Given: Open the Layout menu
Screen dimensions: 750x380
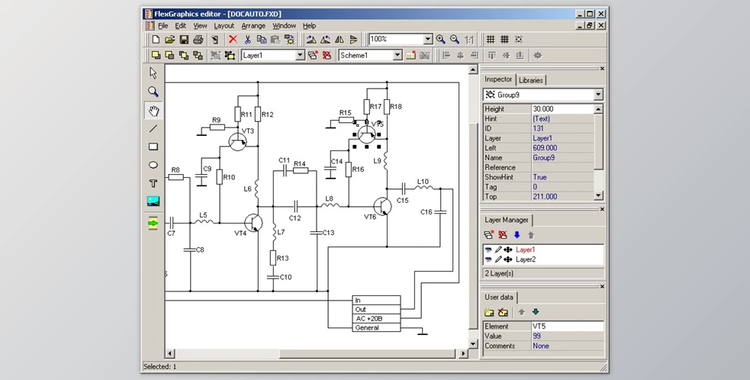Looking at the screenshot, I should pyautogui.click(x=224, y=26).
